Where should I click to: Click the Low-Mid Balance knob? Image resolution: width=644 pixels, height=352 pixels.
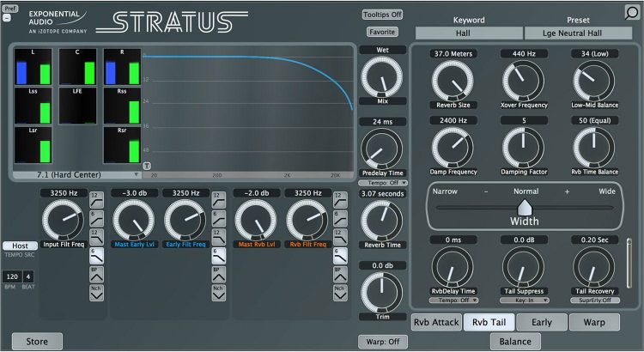pos(594,81)
